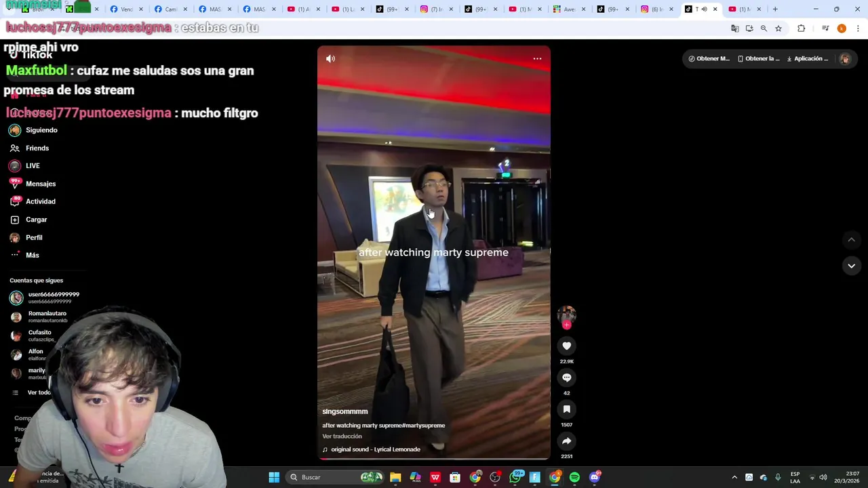This screenshot has width=868, height=488.
Task: Bookmark this page with star icon
Action: pyautogui.click(x=778, y=28)
